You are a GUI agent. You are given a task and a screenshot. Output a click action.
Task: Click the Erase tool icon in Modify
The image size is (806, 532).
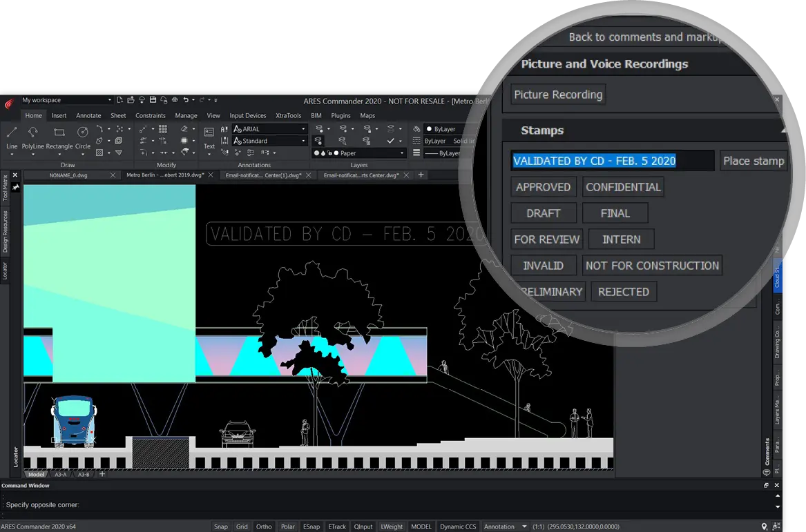tap(184, 129)
